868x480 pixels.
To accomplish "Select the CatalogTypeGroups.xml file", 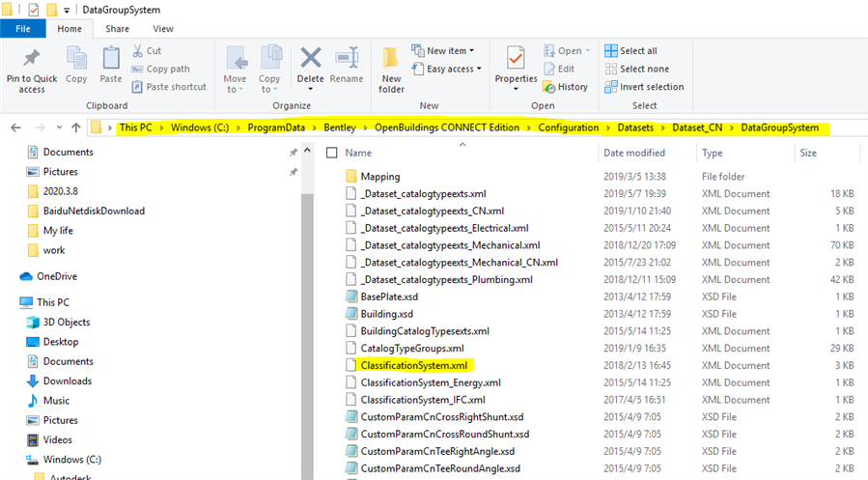I will (x=412, y=349).
